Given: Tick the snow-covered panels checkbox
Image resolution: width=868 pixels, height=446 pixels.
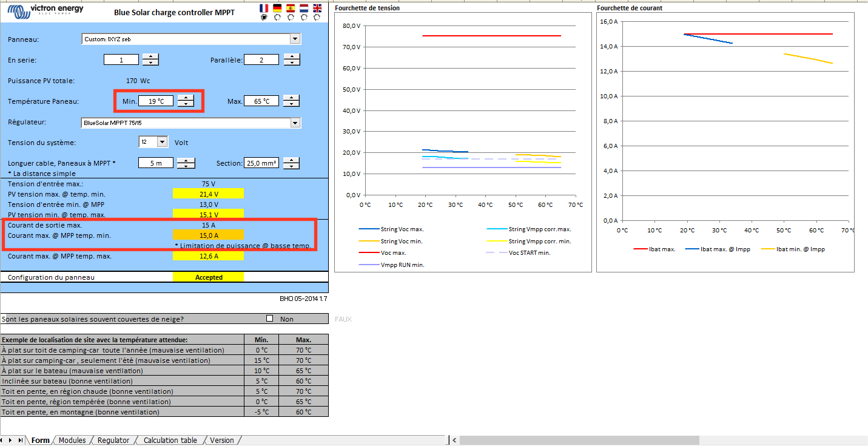Looking at the screenshot, I should 270,319.
